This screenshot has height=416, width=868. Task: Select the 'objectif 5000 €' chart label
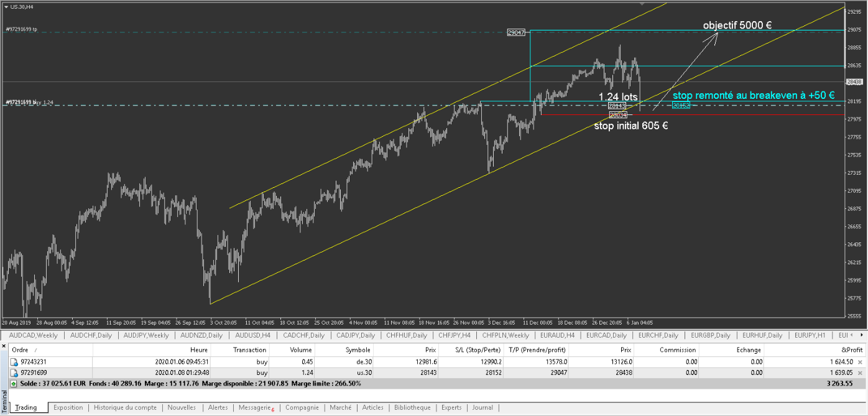(737, 25)
